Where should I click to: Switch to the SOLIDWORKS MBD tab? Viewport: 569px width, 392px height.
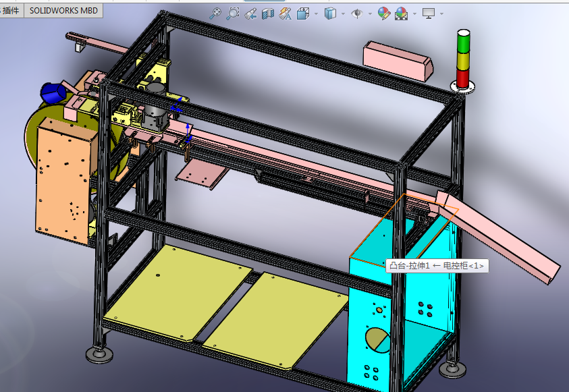(x=63, y=11)
